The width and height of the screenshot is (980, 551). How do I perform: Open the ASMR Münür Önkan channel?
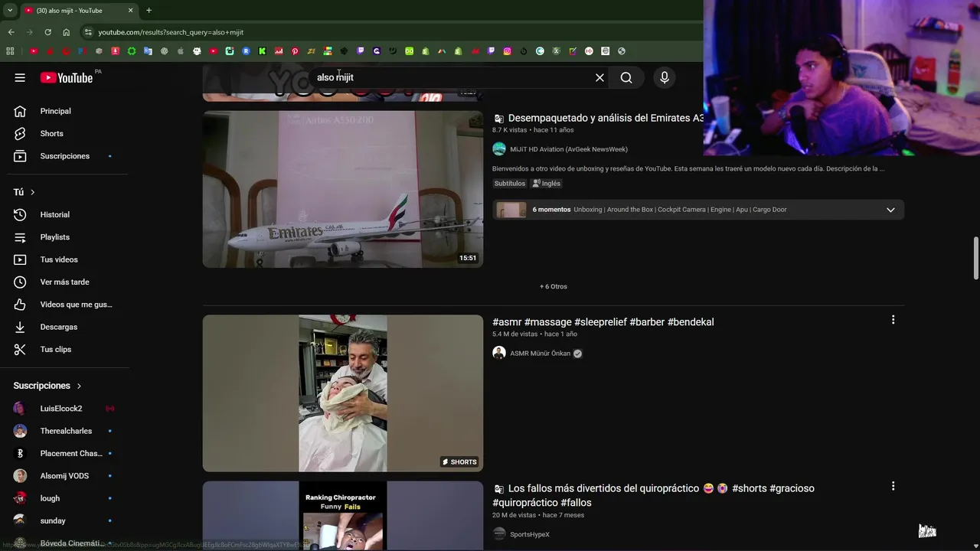[541, 354]
